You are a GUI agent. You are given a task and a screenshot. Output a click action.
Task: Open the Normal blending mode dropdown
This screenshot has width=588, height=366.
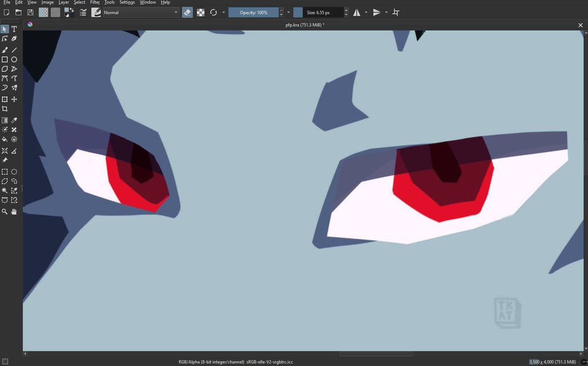pyautogui.click(x=141, y=12)
